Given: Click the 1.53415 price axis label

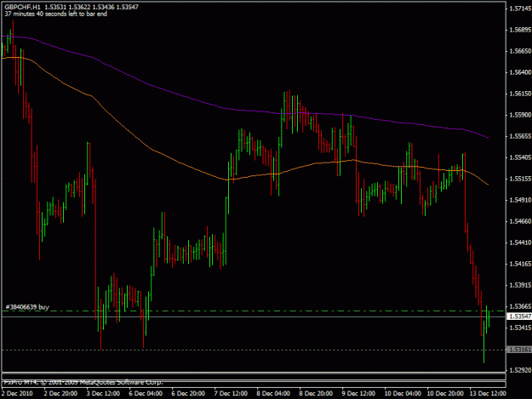Looking at the screenshot, I should click(x=520, y=328).
